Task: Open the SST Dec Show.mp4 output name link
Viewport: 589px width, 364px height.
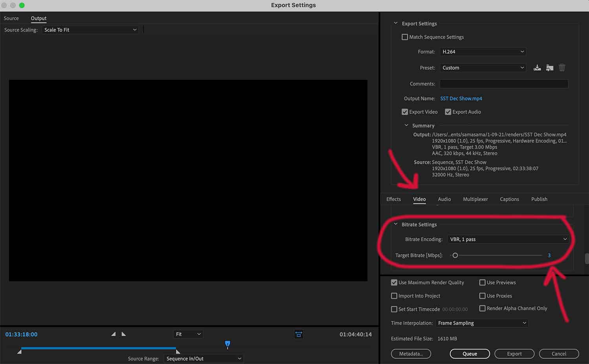Action: 461,98
